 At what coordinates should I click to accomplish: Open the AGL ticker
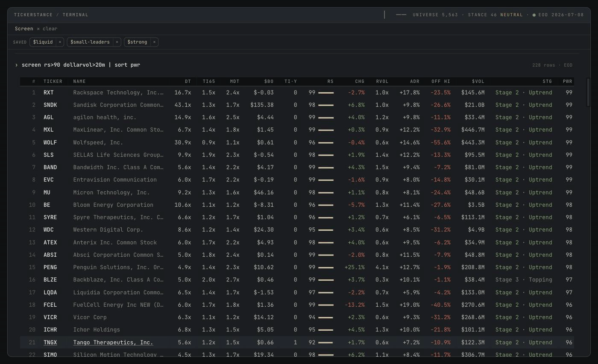[x=48, y=117]
